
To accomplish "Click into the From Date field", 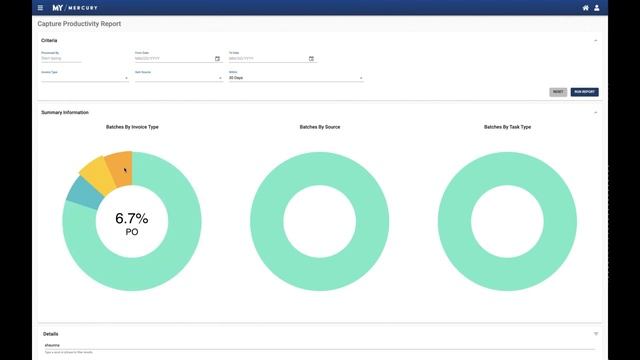I will click(x=174, y=59).
